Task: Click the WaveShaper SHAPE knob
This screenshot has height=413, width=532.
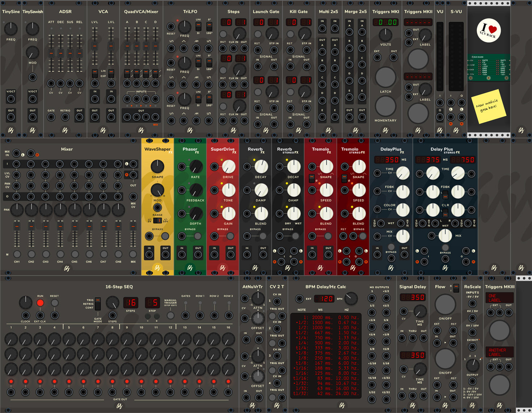Action: (157, 167)
